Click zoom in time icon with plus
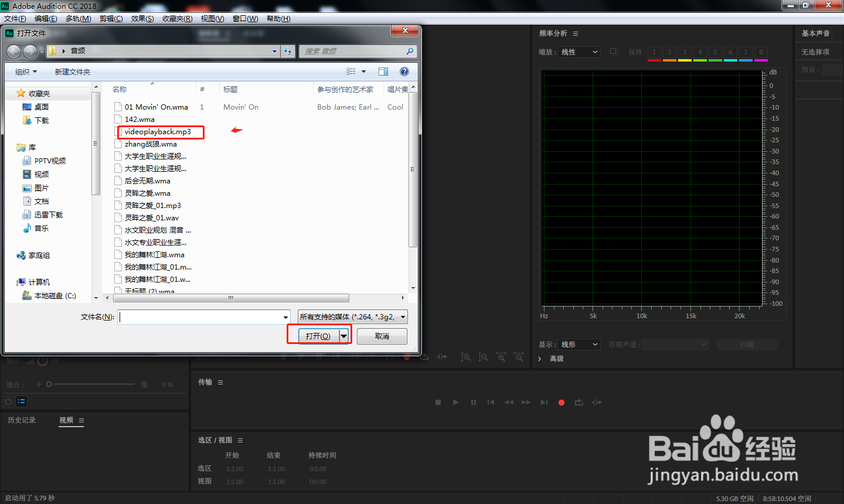Image resolution: width=844 pixels, height=504 pixels. click(501, 357)
